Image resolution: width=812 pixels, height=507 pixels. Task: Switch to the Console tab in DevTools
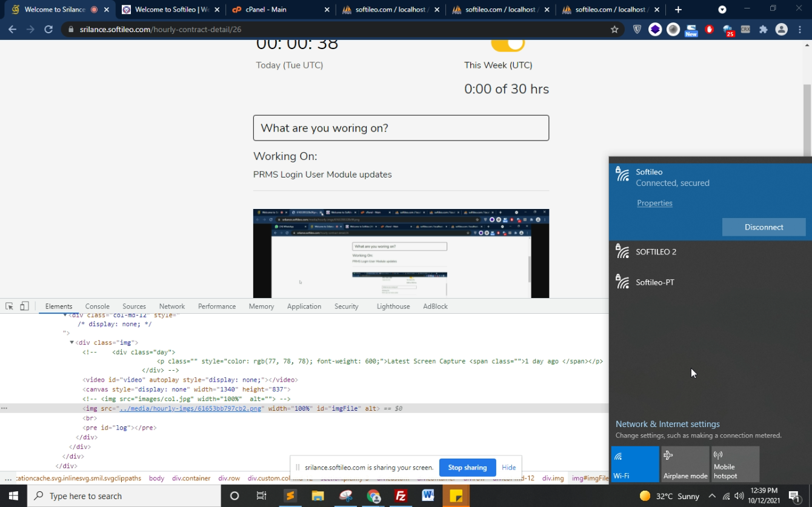coord(97,307)
